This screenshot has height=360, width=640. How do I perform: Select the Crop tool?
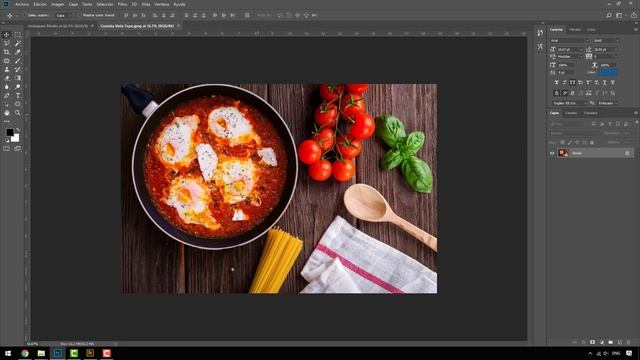tap(7, 52)
